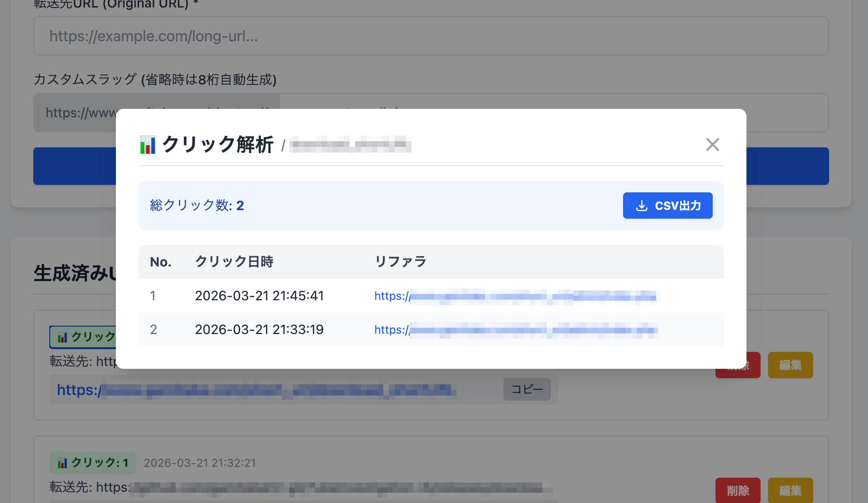Click the クリック: 1 badge on second item

[x=92, y=462]
